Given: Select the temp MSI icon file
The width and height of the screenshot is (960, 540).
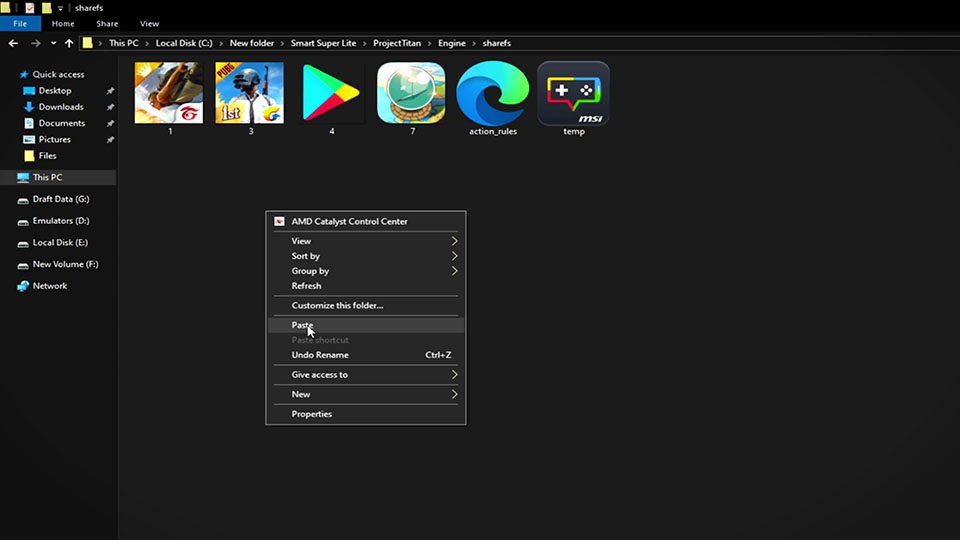Looking at the screenshot, I should pyautogui.click(x=574, y=98).
